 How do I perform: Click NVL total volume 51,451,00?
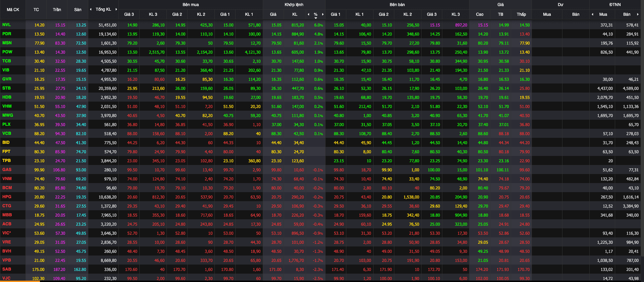107,25
